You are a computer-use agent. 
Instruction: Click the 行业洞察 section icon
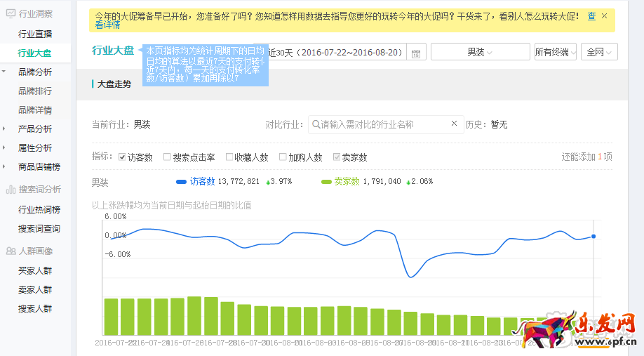[x=11, y=13]
